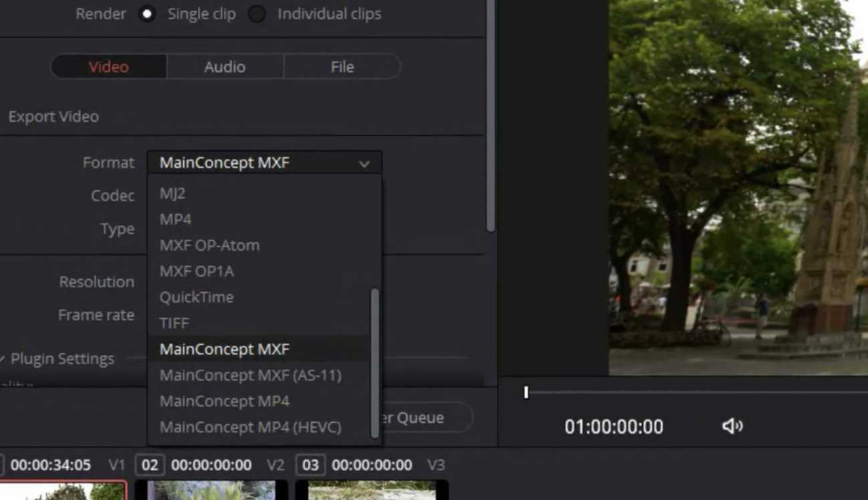Switch to the Audio tab
This screenshot has height=500, width=868.
224,66
